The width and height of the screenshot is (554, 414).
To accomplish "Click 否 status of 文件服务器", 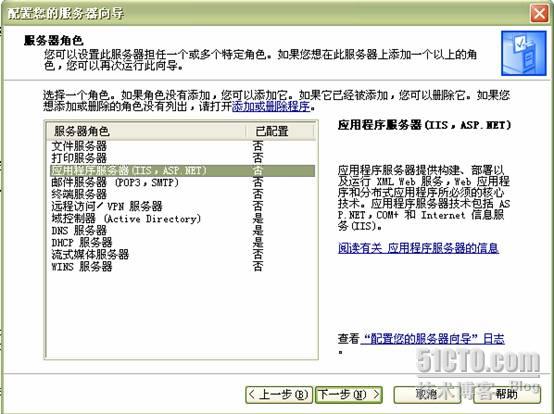I will pos(258,146).
